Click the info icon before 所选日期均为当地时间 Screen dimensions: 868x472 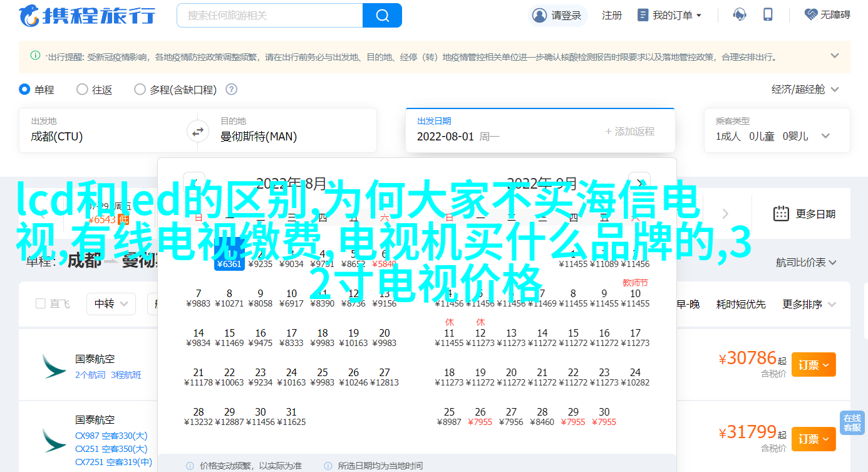[x=328, y=466]
